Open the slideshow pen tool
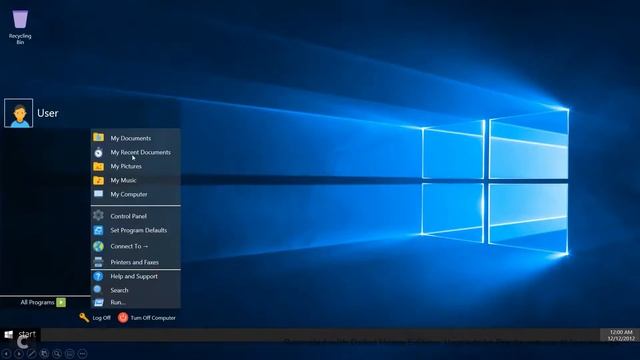Image resolution: width=640 pixels, height=360 pixels. [31, 353]
